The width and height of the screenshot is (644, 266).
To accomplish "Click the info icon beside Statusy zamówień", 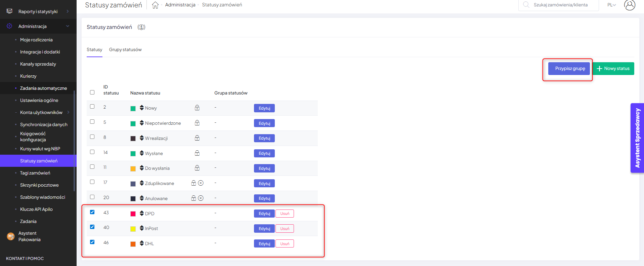I will point(141,27).
